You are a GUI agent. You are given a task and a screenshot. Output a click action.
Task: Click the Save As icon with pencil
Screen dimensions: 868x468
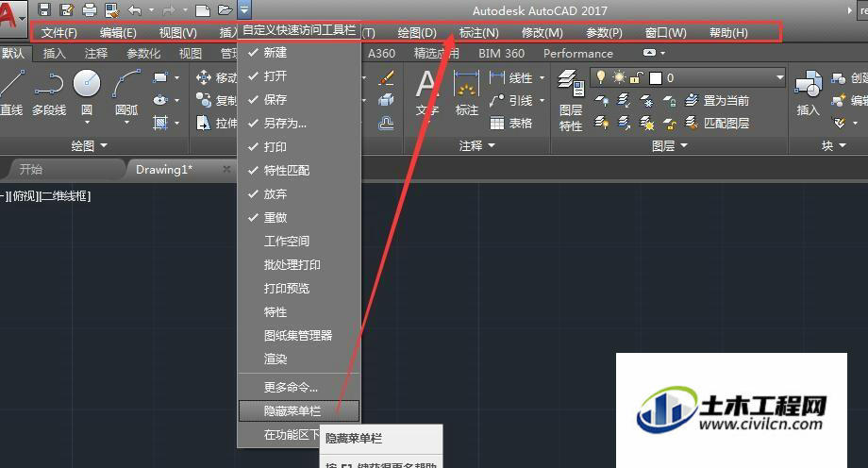click(67, 9)
